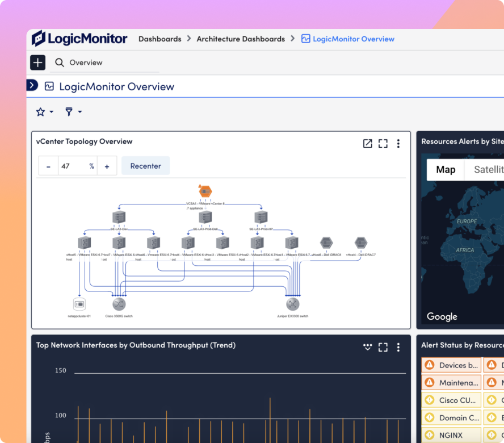504x443 pixels.
Task: Click the Google logo on map
Action: (x=442, y=316)
